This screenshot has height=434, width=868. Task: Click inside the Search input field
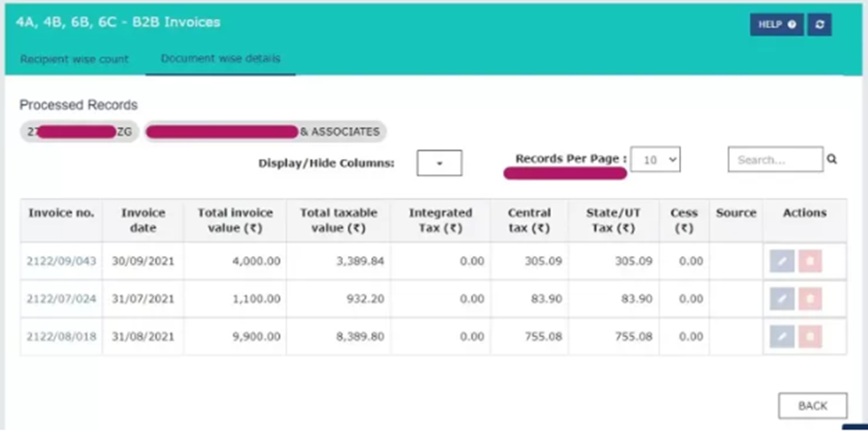tap(775, 160)
